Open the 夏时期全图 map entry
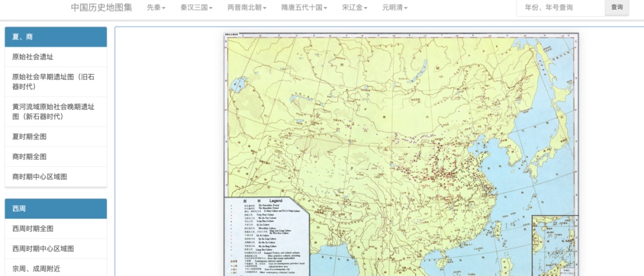 (56, 137)
